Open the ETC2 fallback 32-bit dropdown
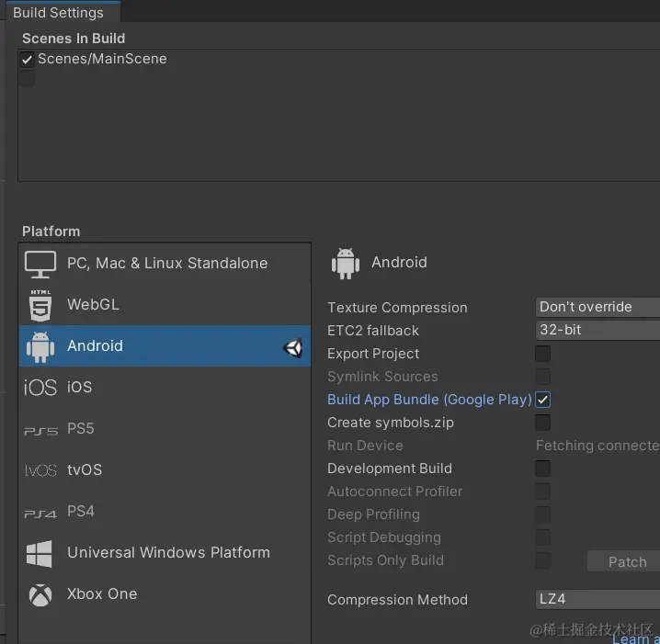This screenshot has width=660, height=644. coord(597,330)
